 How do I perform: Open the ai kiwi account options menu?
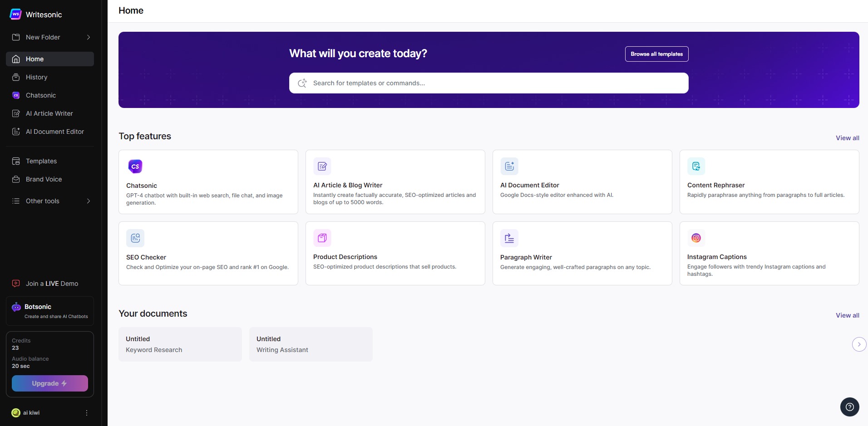[x=87, y=413]
